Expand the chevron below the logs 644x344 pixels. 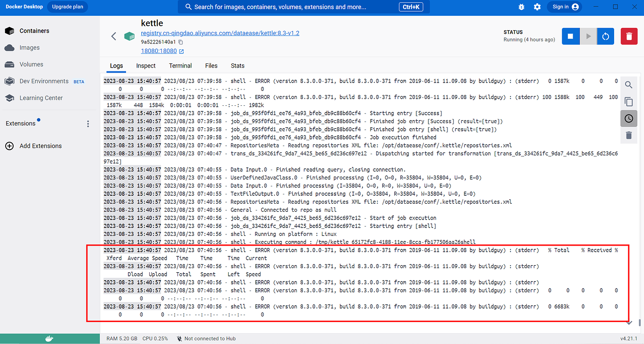[629, 322]
